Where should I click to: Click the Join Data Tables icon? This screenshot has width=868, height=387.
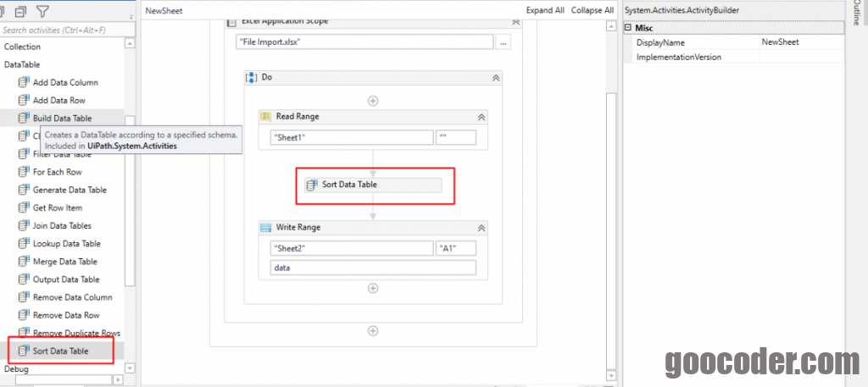point(23,225)
